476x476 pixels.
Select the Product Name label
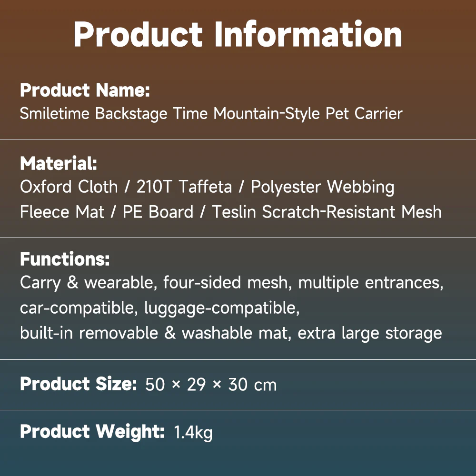[x=85, y=90]
